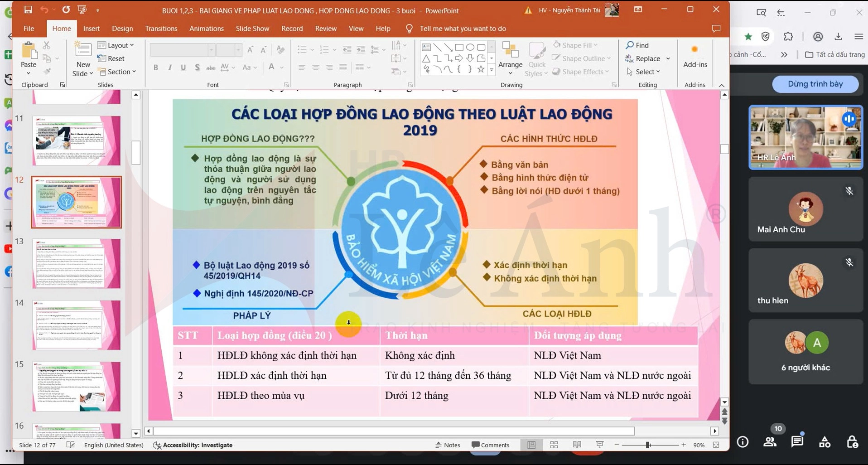Click the Dừng trình bày button
Viewport: 868px width, 465px height.
[x=815, y=84]
